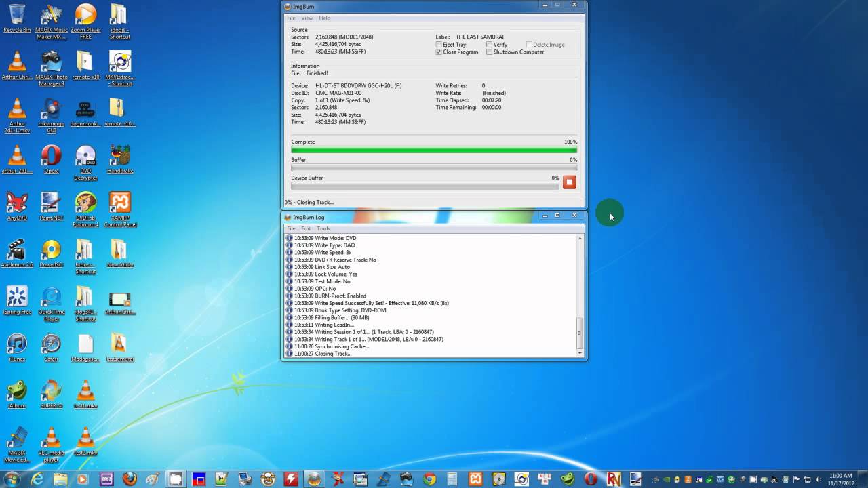Open the Recycle Bin desktop icon

click(x=17, y=18)
